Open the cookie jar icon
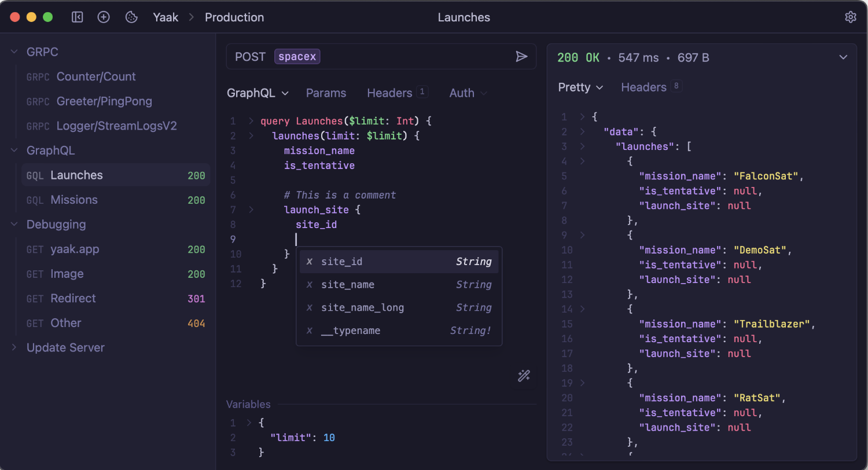This screenshot has width=868, height=470. pos(131,17)
